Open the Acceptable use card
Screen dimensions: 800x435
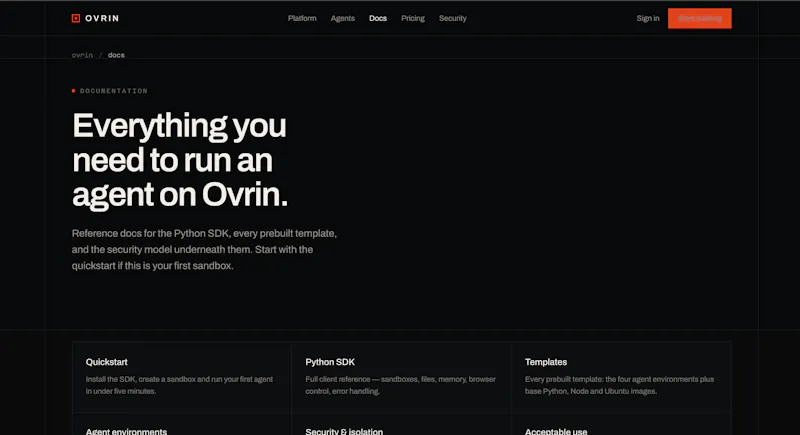(621, 424)
